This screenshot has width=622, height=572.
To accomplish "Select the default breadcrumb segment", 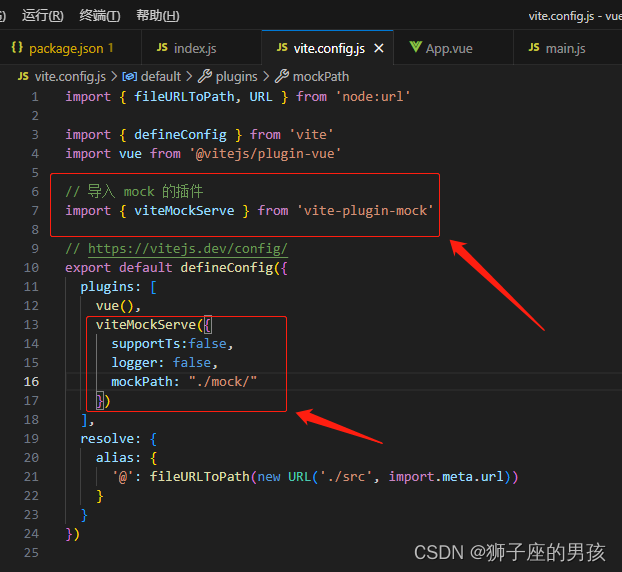I will 161,76.
